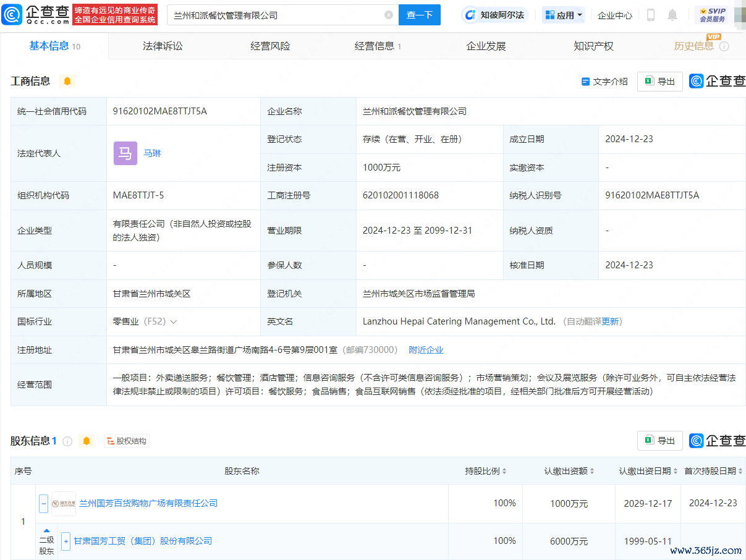This screenshot has width=746, height=560.
Task: Open 企业中心 link
Action: point(615,15)
